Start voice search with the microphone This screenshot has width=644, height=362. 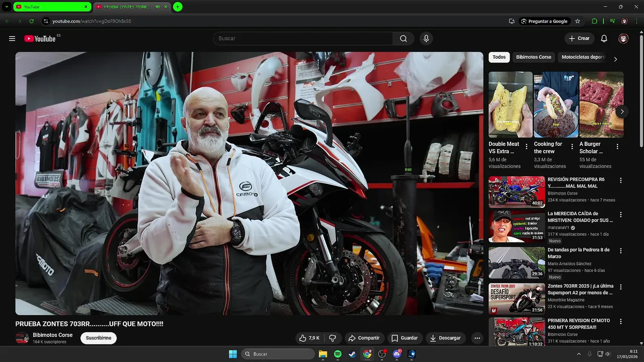(x=426, y=39)
